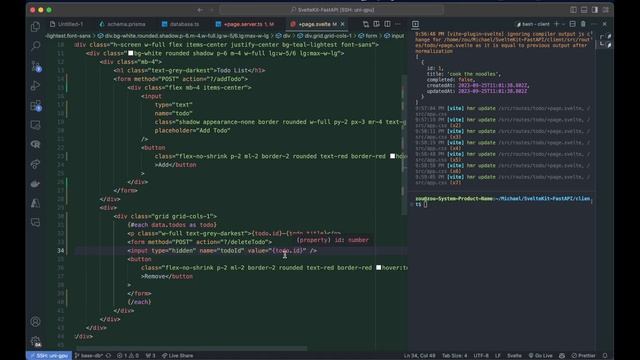The image size is (640, 360).
Task: Open new terminal profile dropdown chevron
Action: point(563,24)
